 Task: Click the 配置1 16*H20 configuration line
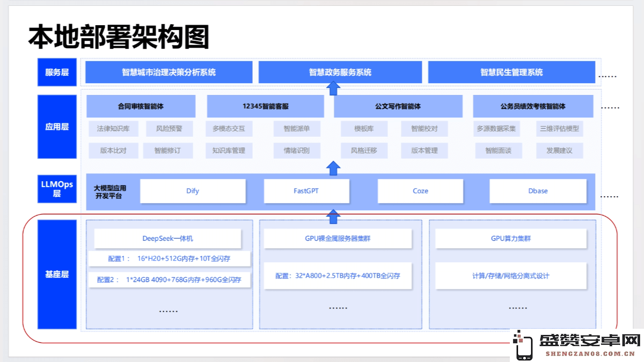tap(170, 259)
